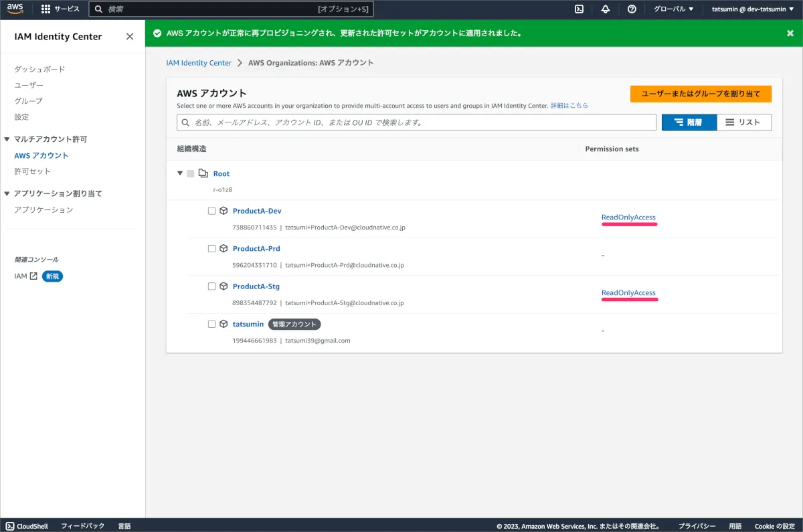Click ユーザーまたはグループを割り当て button
The height and width of the screenshot is (532, 803).
701,94
